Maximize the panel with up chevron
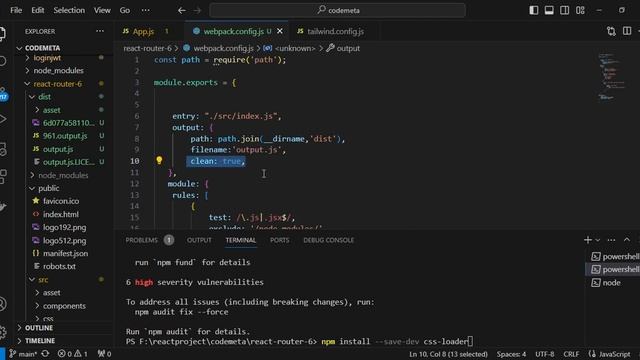This screenshot has height=360, width=640. coord(627,240)
